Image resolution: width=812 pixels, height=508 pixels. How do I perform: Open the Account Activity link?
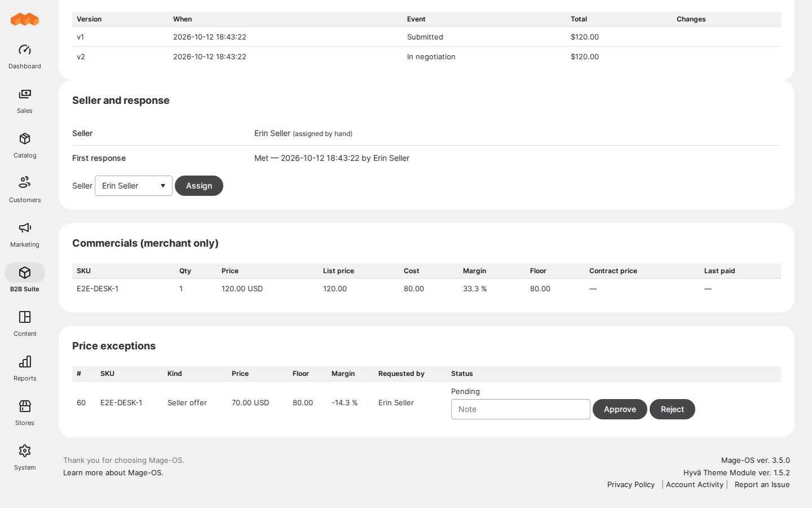tap(695, 485)
